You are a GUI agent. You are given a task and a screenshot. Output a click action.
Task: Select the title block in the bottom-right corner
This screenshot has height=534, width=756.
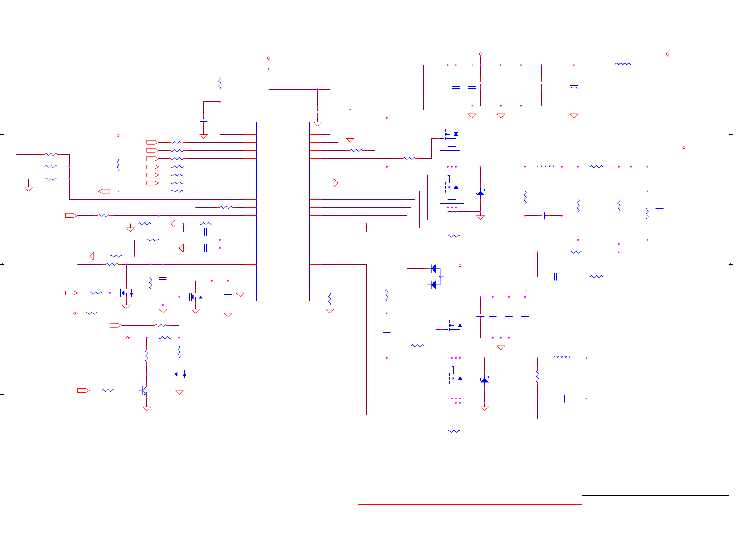(655, 505)
